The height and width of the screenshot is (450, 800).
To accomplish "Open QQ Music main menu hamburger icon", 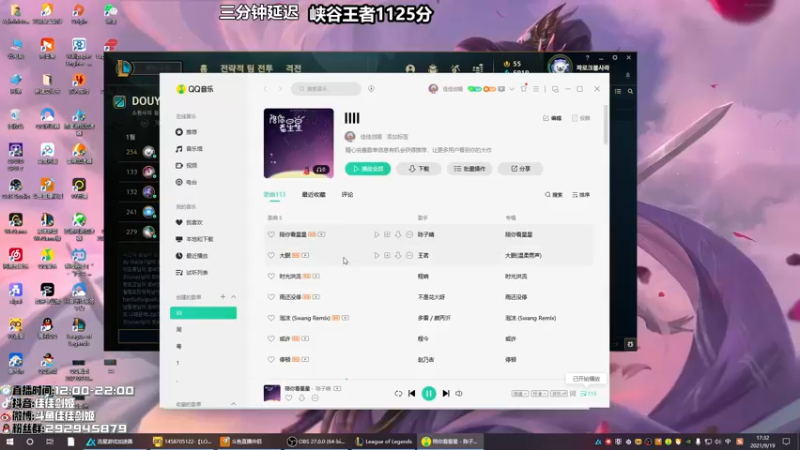I will (x=536, y=89).
